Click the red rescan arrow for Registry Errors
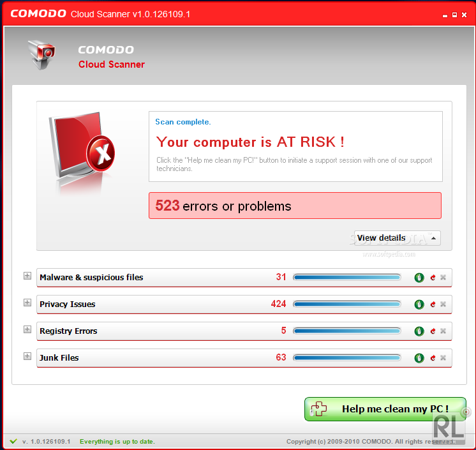Viewport: 476px width, 450px height. 432,331
